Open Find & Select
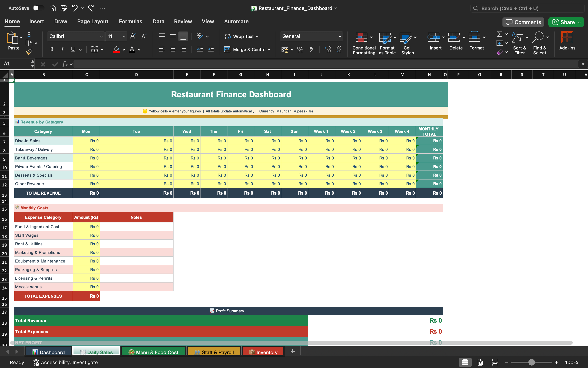 540,43
